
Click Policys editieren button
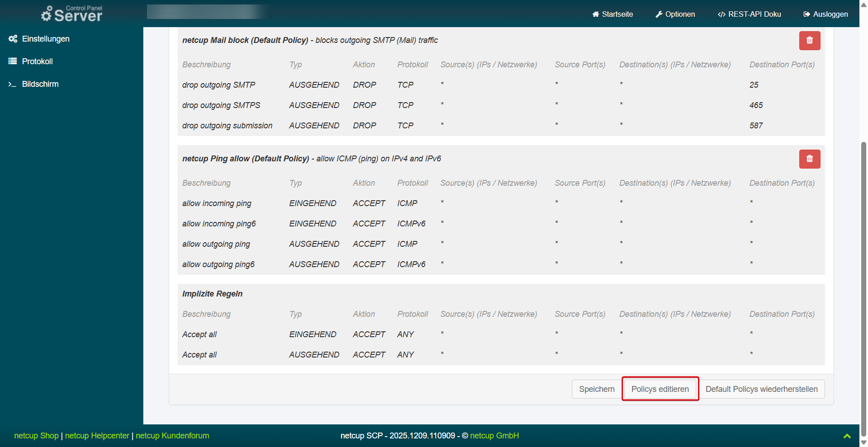coord(660,389)
